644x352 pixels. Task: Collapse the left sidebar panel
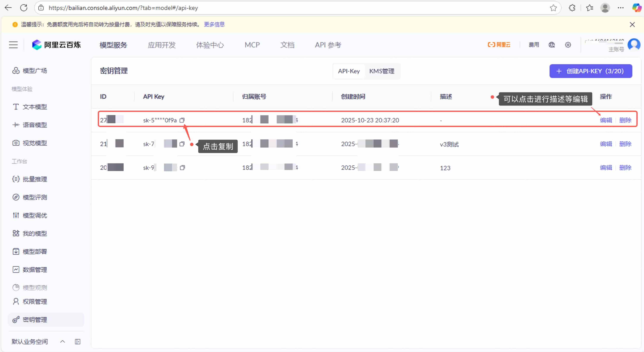tap(77, 341)
